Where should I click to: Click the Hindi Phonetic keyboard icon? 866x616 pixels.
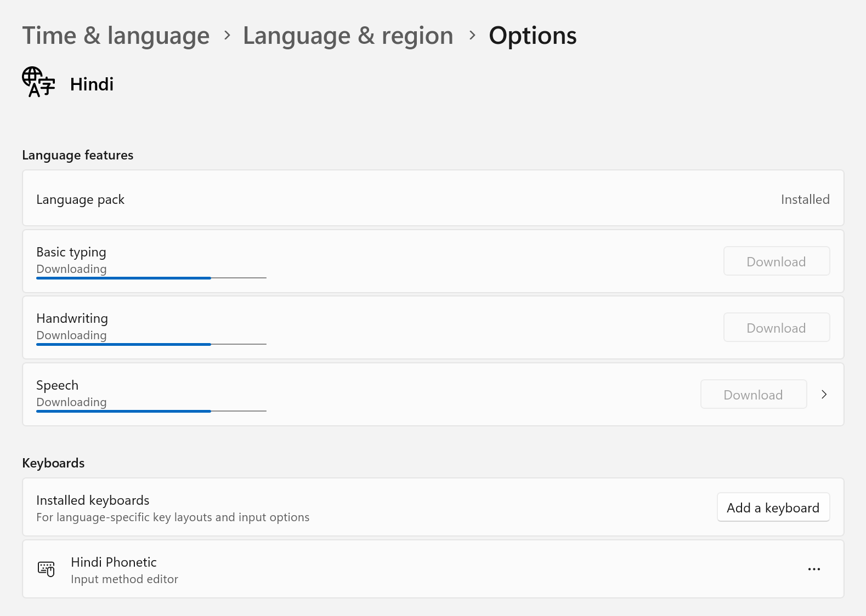point(46,569)
